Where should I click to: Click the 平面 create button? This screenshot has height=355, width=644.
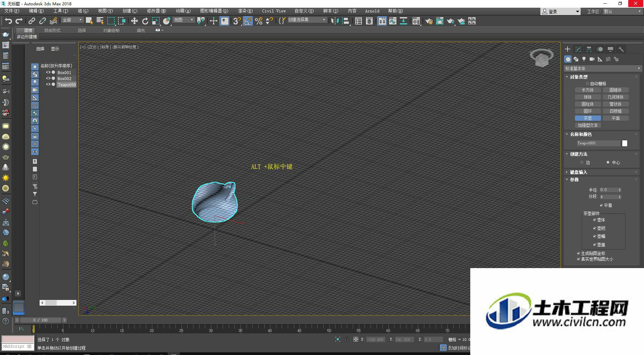(615, 118)
